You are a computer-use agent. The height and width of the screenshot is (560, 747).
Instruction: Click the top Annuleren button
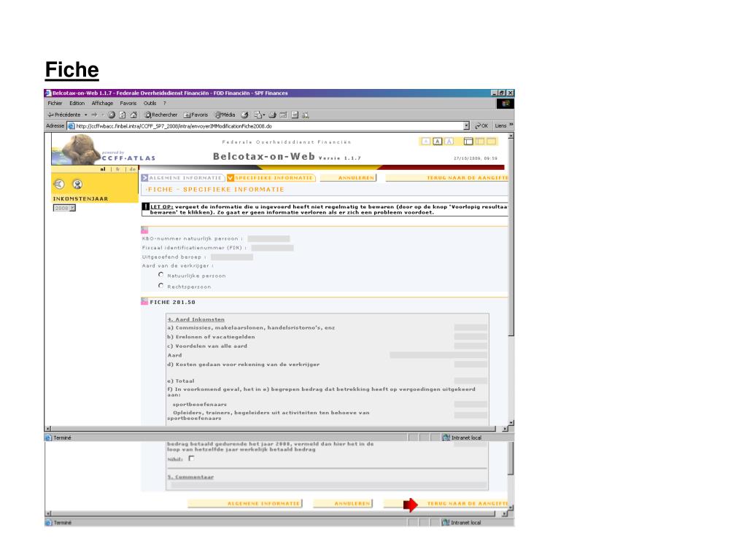348,178
